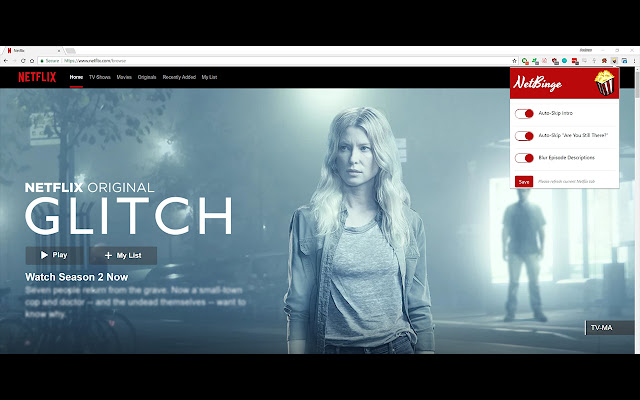This screenshot has width=640, height=400.
Task: Click the "Watch Season 2 Now" text
Action: 77,277
